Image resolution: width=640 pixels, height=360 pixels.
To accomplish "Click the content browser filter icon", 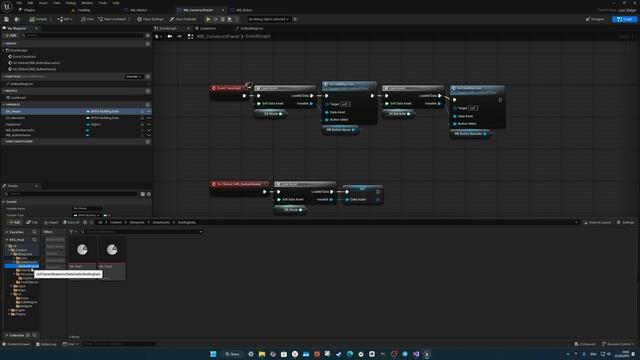I will [71, 232].
